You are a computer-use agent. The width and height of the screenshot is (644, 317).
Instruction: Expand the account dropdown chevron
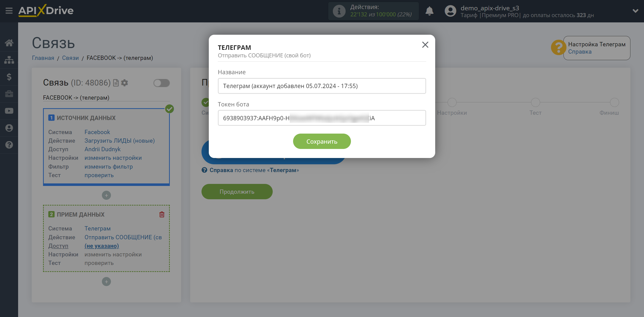tap(635, 11)
